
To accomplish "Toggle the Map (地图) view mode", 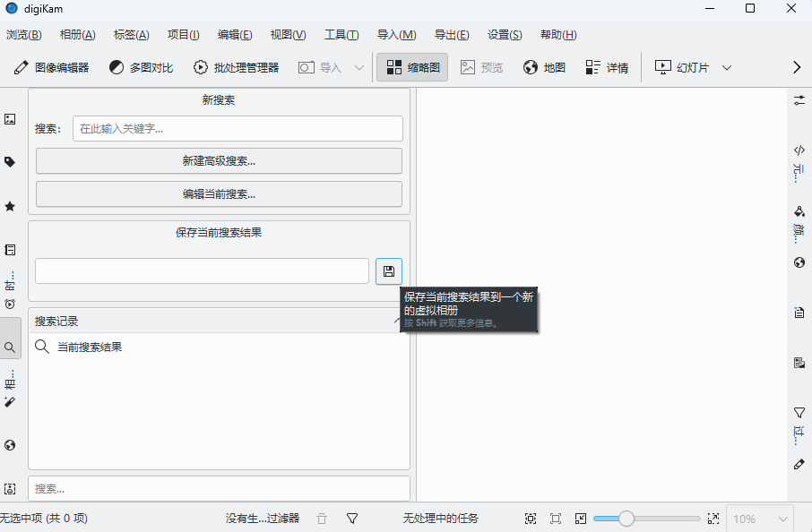I will 544,67.
